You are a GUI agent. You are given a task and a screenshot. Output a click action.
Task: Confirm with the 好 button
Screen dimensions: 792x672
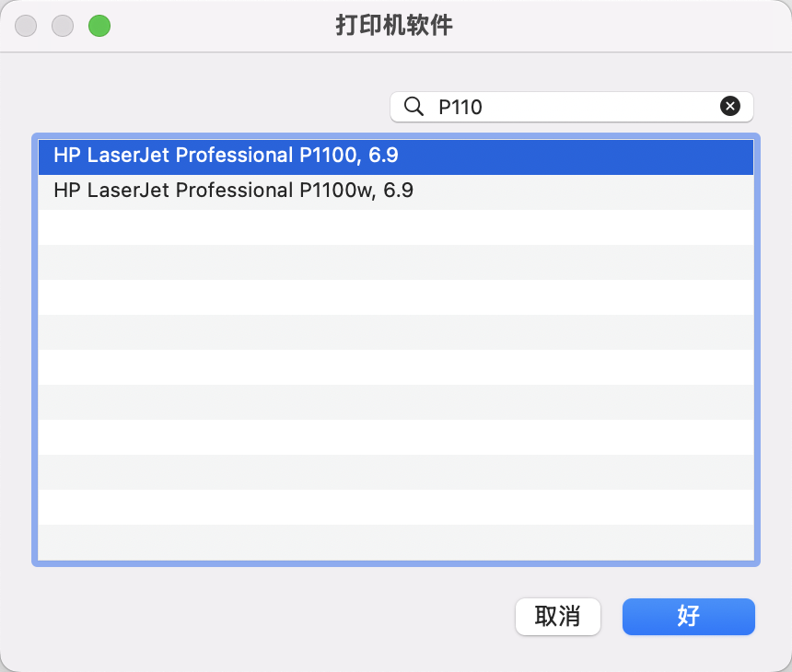[689, 617]
